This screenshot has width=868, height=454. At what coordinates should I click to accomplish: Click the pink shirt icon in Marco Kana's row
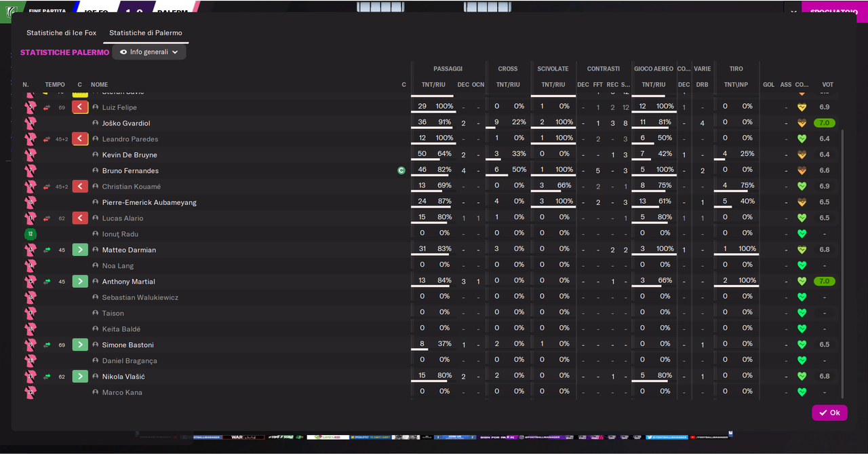(x=30, y=392)
